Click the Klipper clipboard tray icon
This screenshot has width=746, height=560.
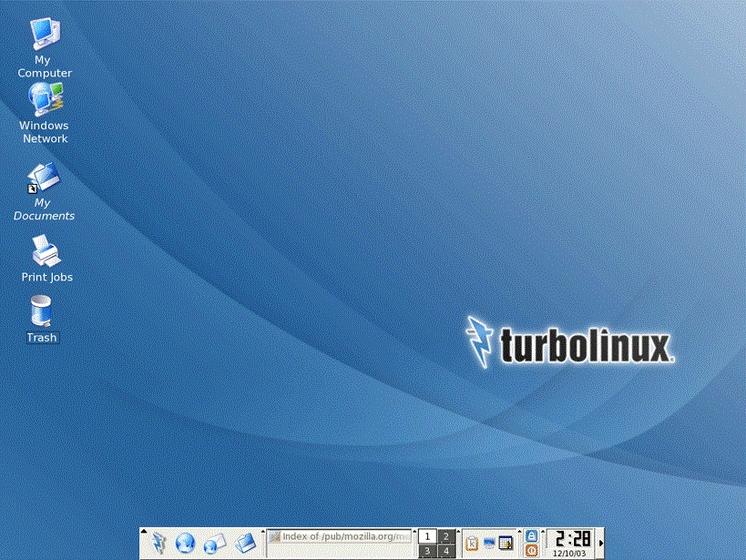[x=472, y=545]
